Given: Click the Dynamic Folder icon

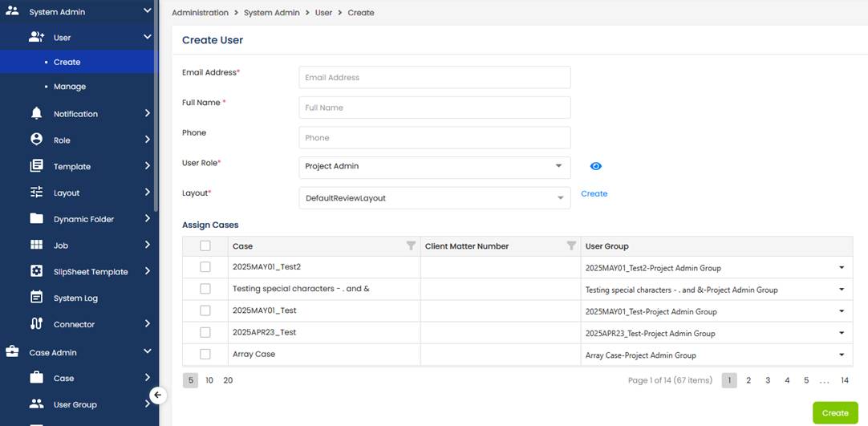Looking at the screenshot, I should (x=37, y=218).
